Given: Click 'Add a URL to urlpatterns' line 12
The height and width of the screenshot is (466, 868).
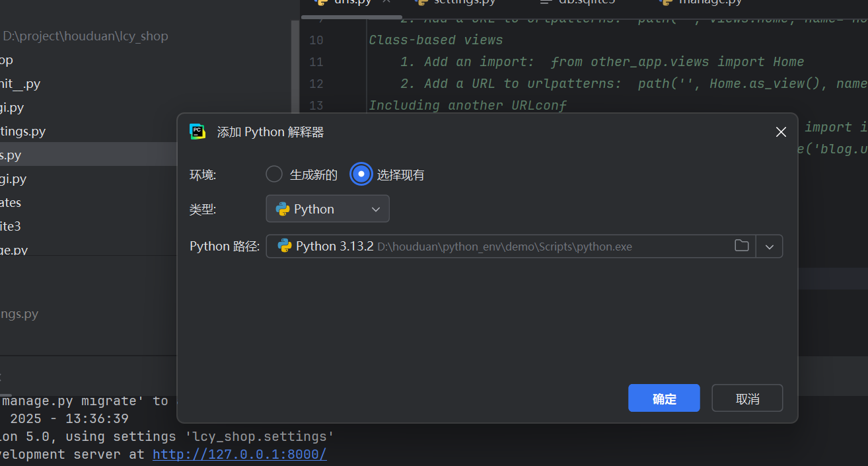Looking at the screenshot, I should [x=633, y=84].
